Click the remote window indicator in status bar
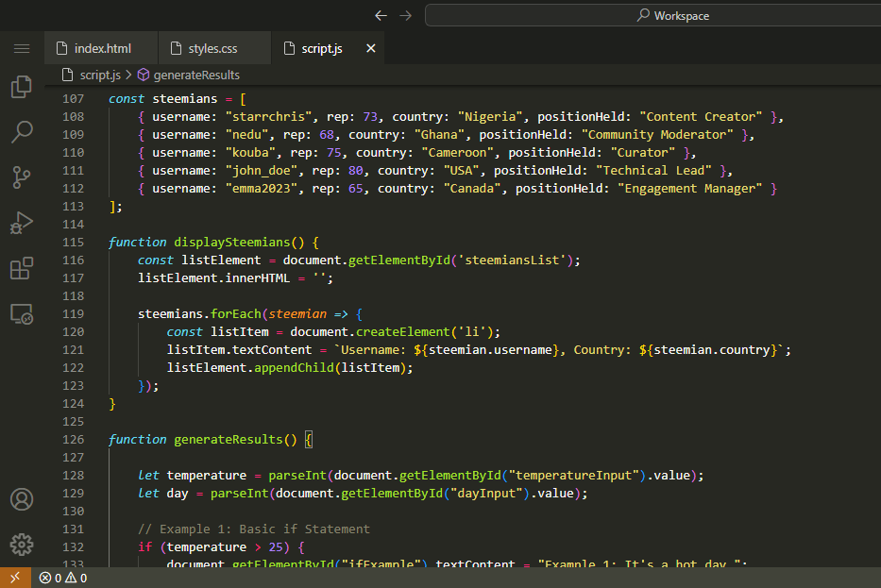 15,578
